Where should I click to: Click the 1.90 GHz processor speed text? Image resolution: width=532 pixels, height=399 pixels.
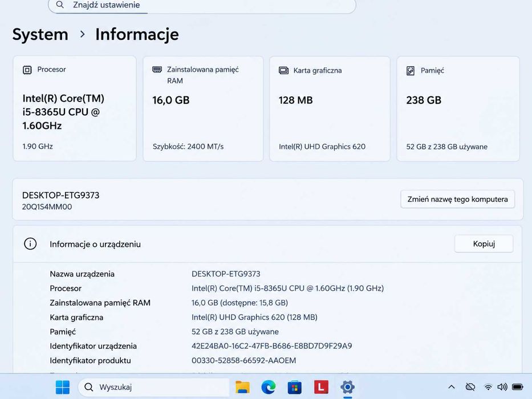point(38,146)
